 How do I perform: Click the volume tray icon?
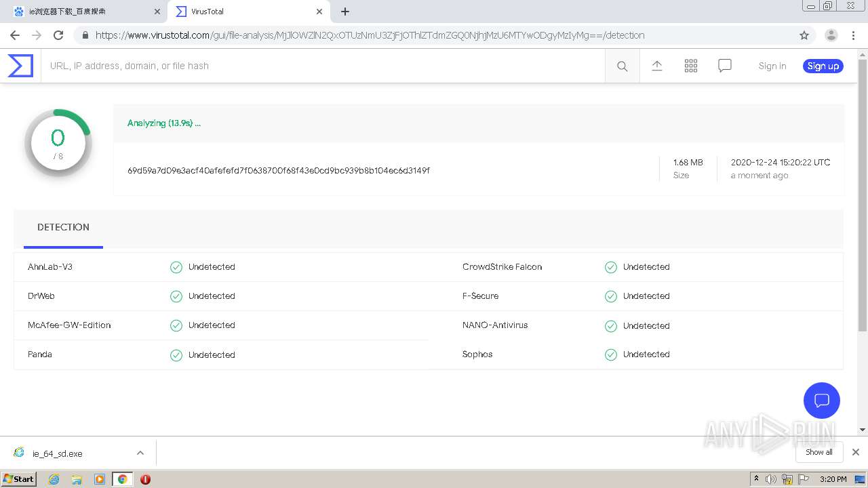coord(771,479)
